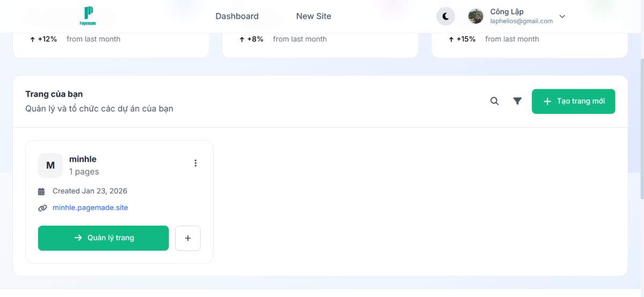
Task: Select the minhle site title
Action: click(x=83, y=159)
